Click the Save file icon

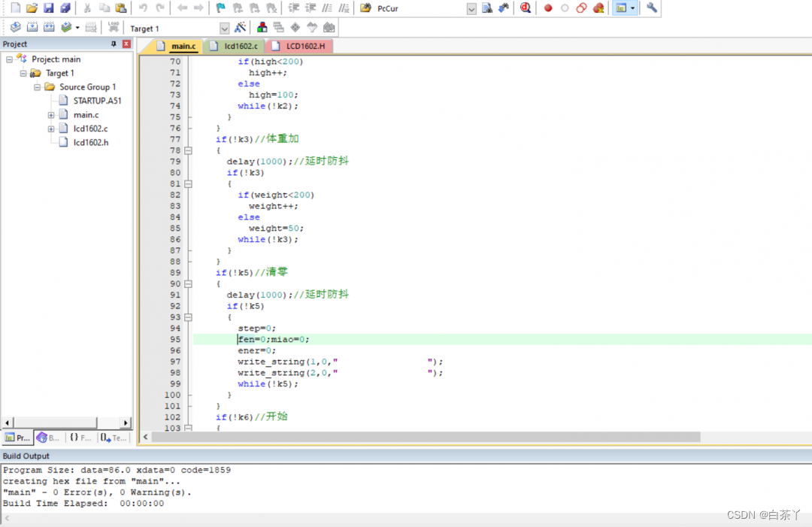click(x=48, y=8)
